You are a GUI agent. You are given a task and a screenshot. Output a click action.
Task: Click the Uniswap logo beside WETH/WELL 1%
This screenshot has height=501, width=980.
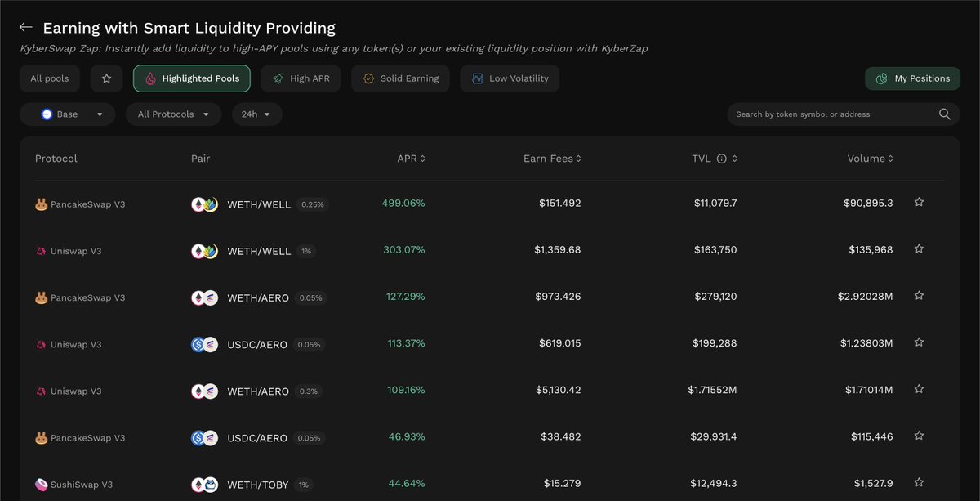click(x=41, y=251)
